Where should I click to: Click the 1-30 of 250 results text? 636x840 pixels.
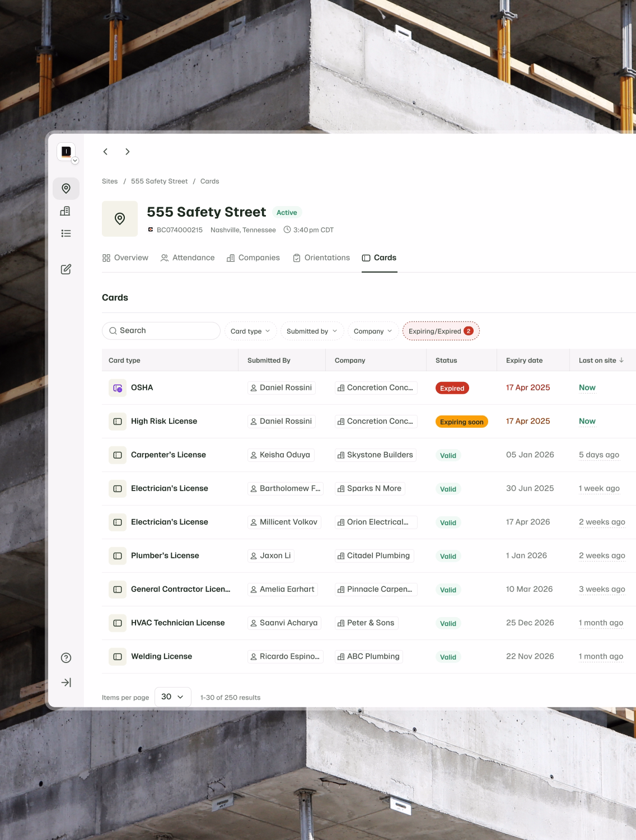[230, 698]
